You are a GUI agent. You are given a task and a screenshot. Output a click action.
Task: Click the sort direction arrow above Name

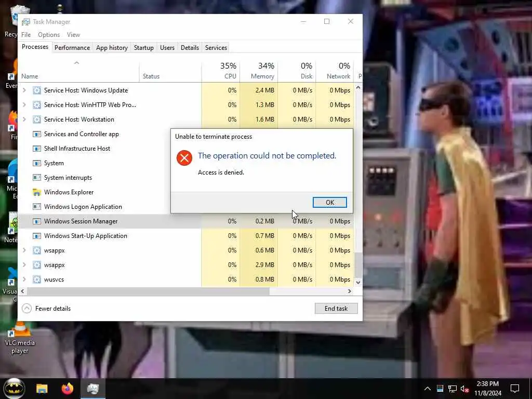click(x=77, y=63)
